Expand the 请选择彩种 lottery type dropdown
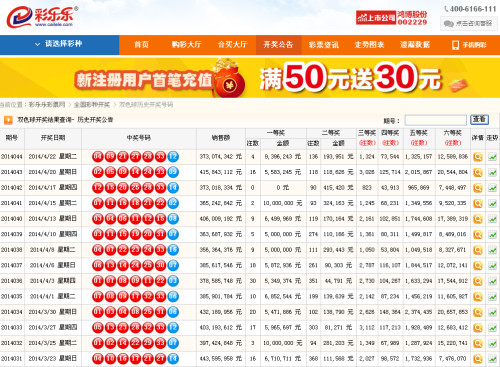500x367 pixels. click(59, 44)
